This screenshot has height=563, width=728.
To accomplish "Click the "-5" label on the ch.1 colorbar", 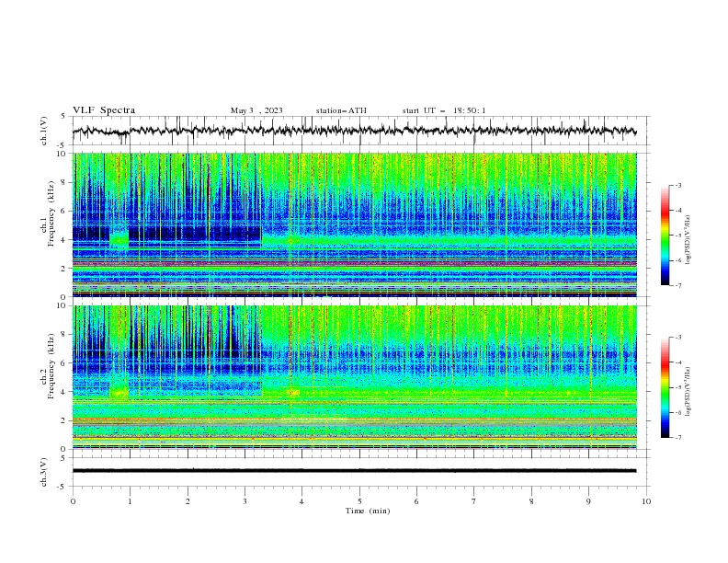I will [x=678, y=236].
